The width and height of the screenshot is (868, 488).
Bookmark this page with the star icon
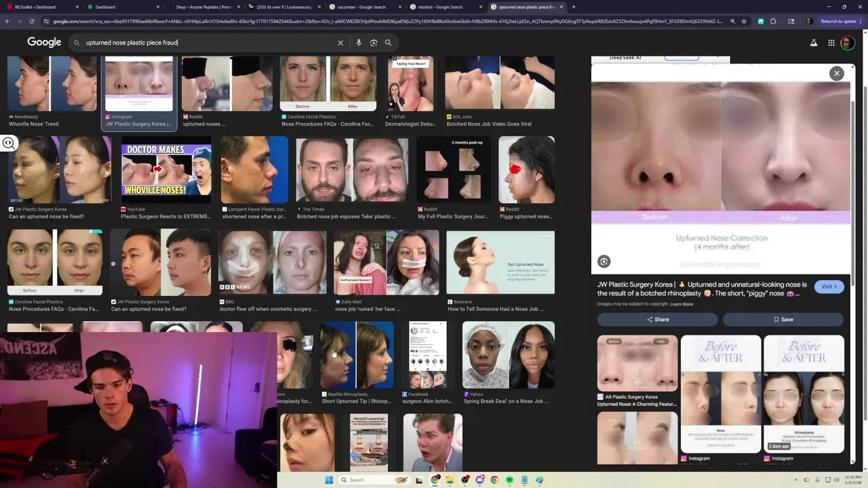click(744, 21)
